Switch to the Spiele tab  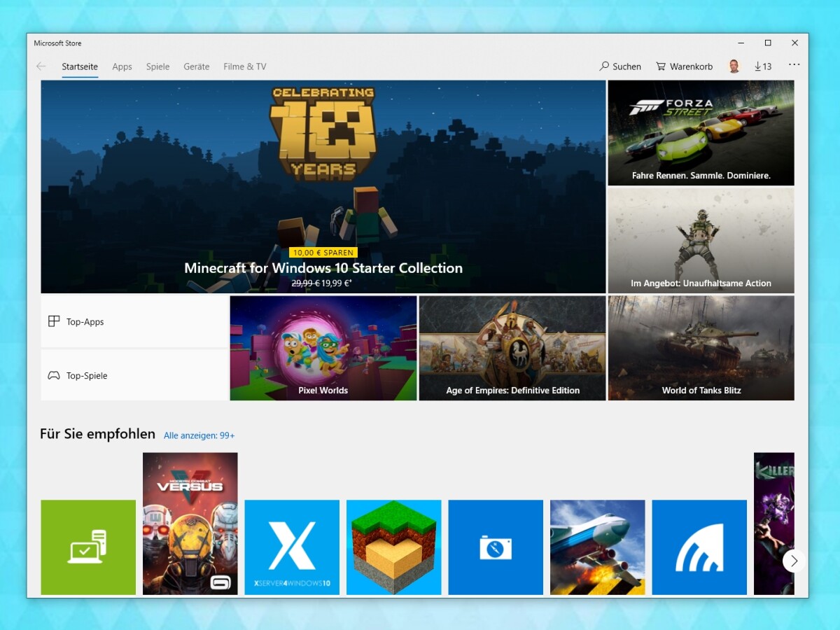157,66
